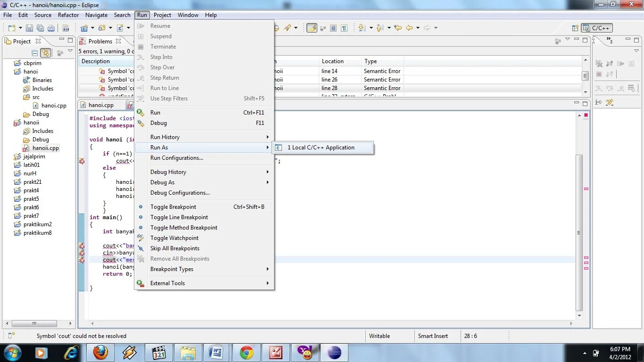Click the Save All toolbar icon

(x=40, y=28)
